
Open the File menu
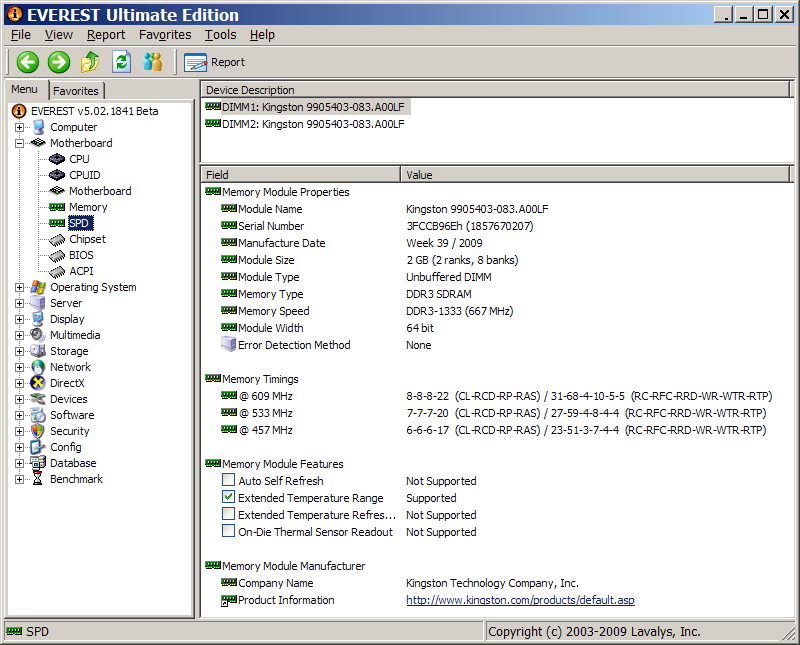click(x=21, y=35)
